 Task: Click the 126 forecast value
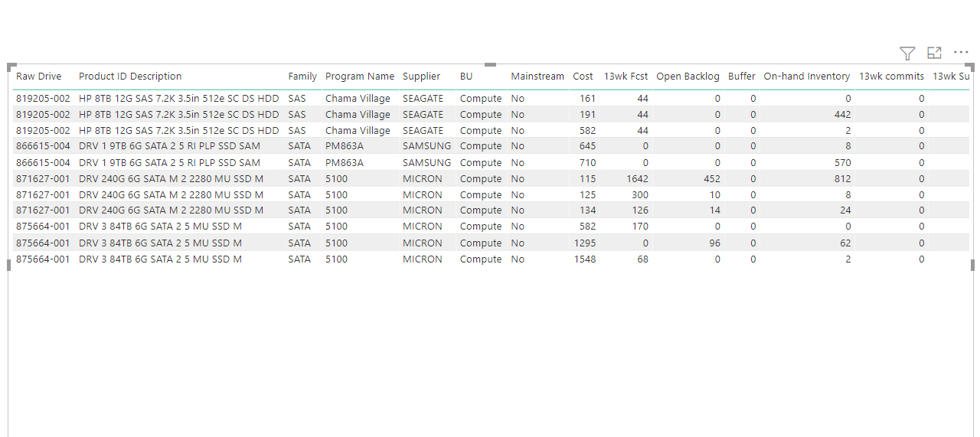point(640,210)
